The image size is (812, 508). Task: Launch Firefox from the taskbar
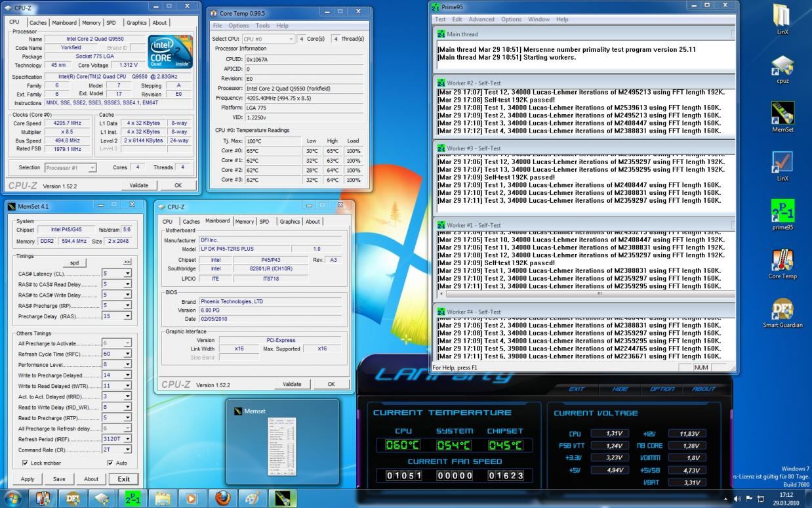(223, 498)
